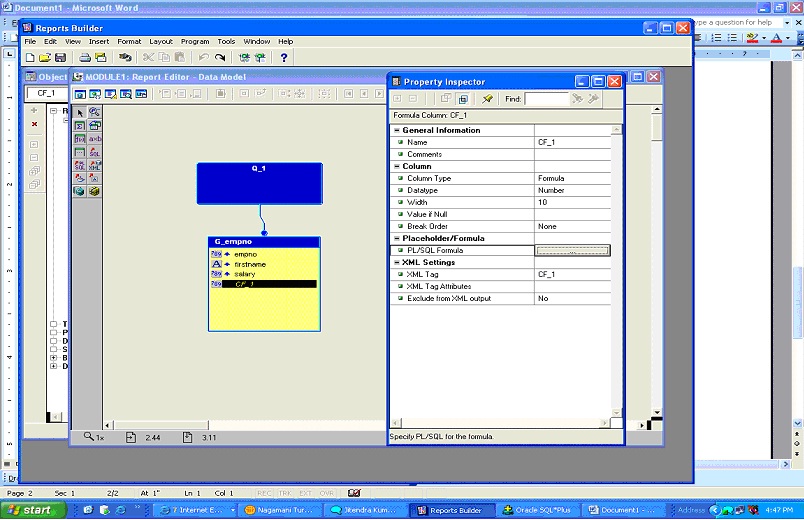Image resolution: width=804 pixels, height=520 pixels.
Task: Switch to Web Source view icon in Report Editor
Action: [95, 94]
